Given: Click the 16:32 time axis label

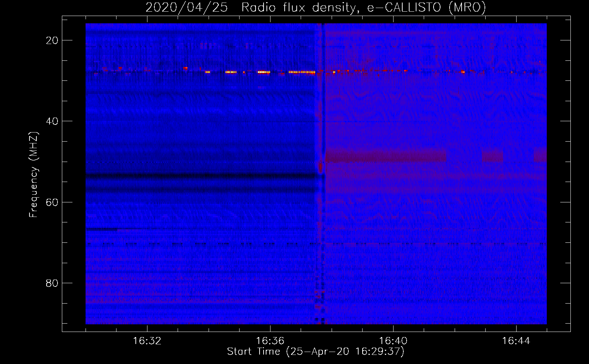Looking at the screenshot, I should pyautogui.click(x=147, y=341).
